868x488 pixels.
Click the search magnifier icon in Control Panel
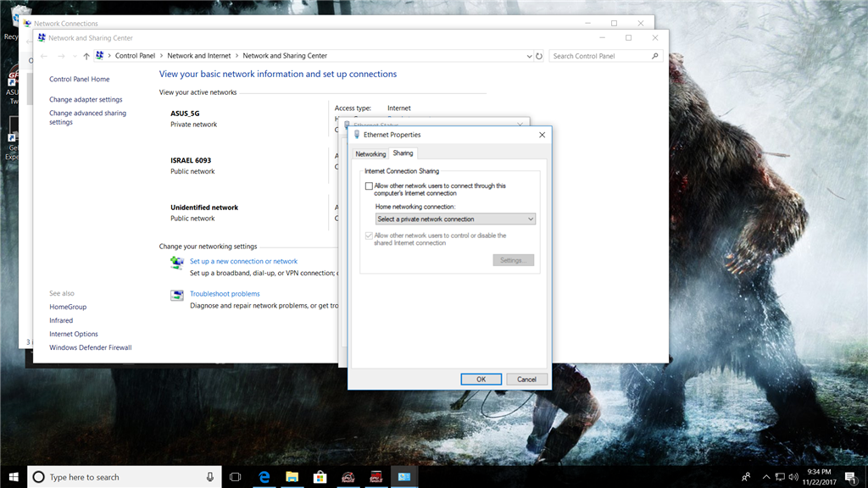(x=655, y=56)
